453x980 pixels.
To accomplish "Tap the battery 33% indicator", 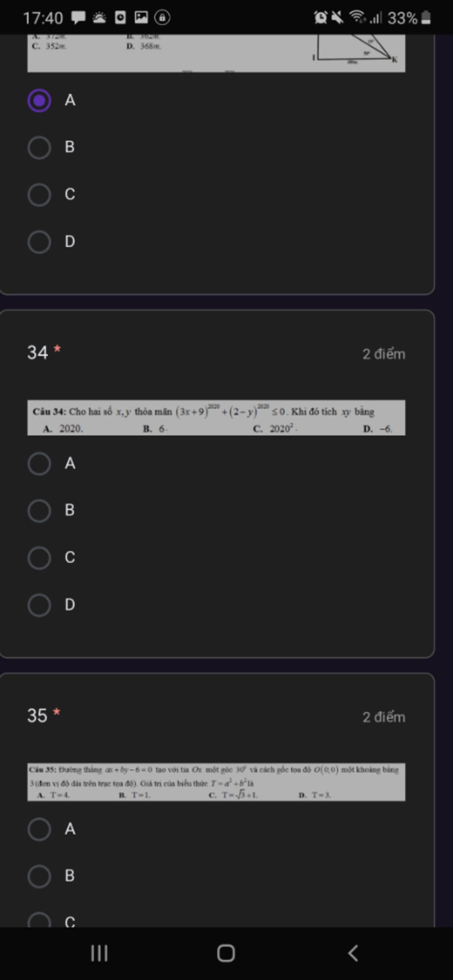I will point(409,18).
